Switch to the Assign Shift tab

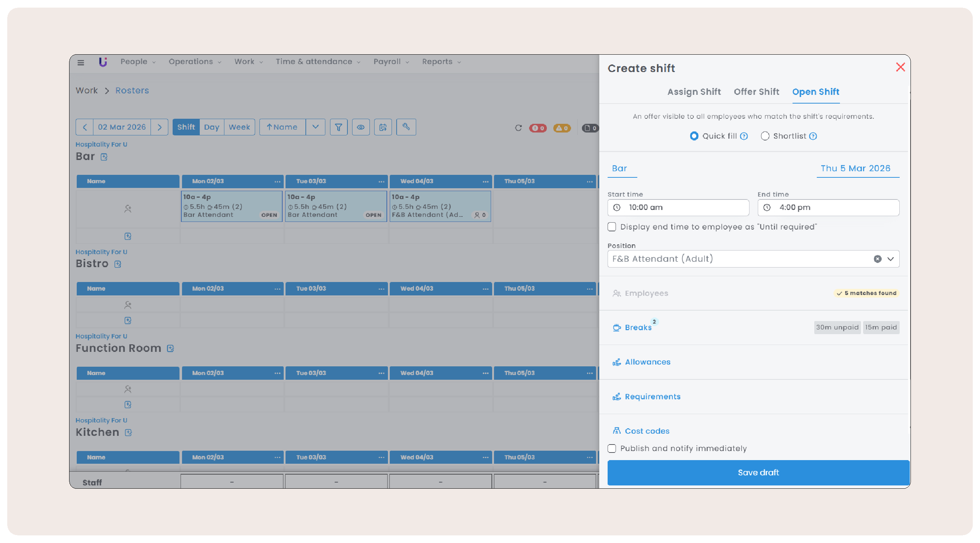[x=694, y=92]
